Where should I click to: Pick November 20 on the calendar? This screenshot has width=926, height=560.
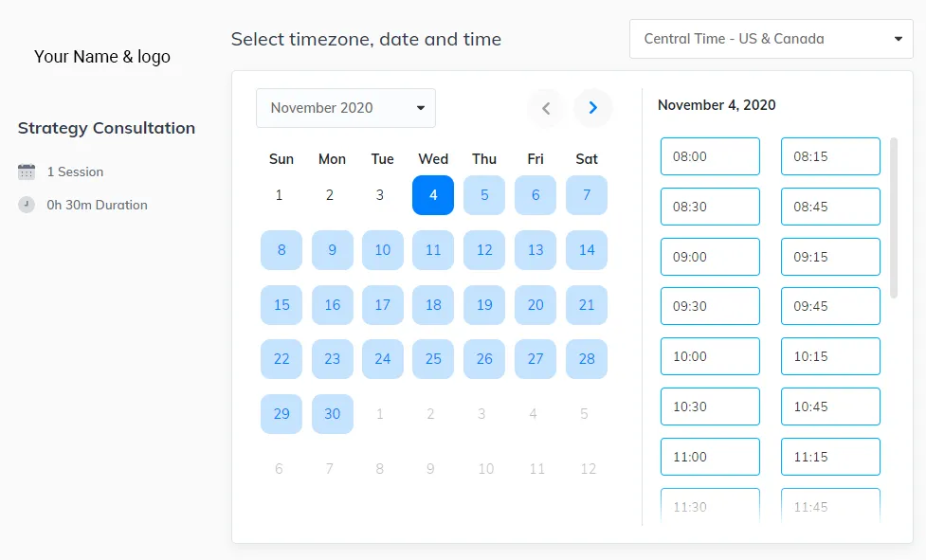pyautogui.click(x=536, y=305)
